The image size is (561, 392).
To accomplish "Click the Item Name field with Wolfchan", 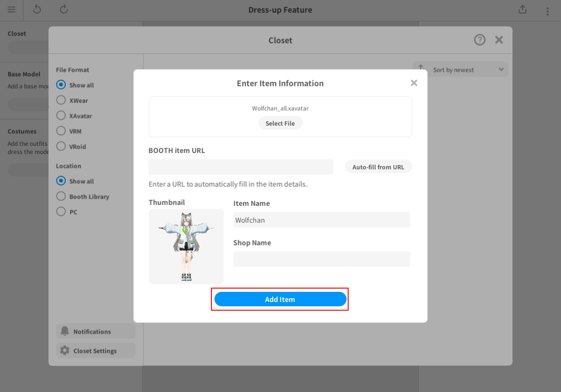I will [x=322, y=220].
